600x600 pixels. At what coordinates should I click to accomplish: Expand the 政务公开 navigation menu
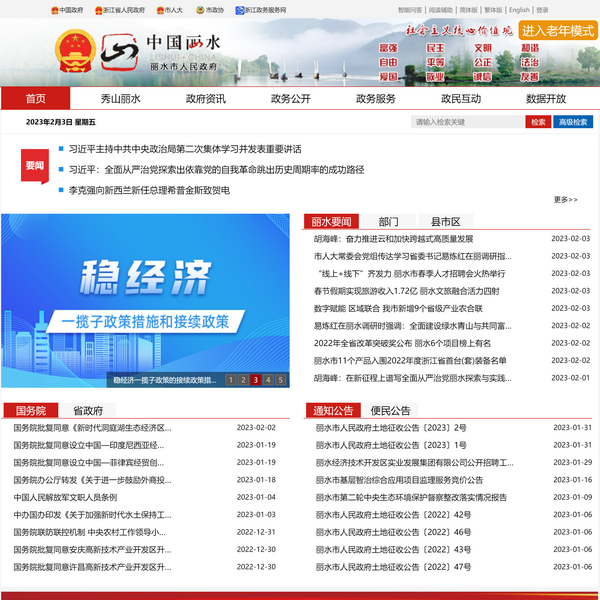pyautogui.click(x=291, y=99)
